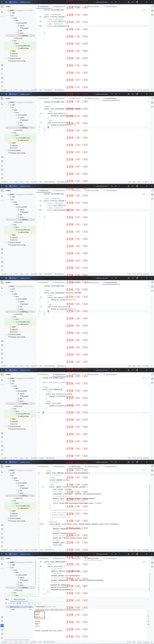This screenshot has height=644, width=154.
Task: Rerun tests in the Run panel toolbar
Action: pyautogui.click(x=6, y=603)
